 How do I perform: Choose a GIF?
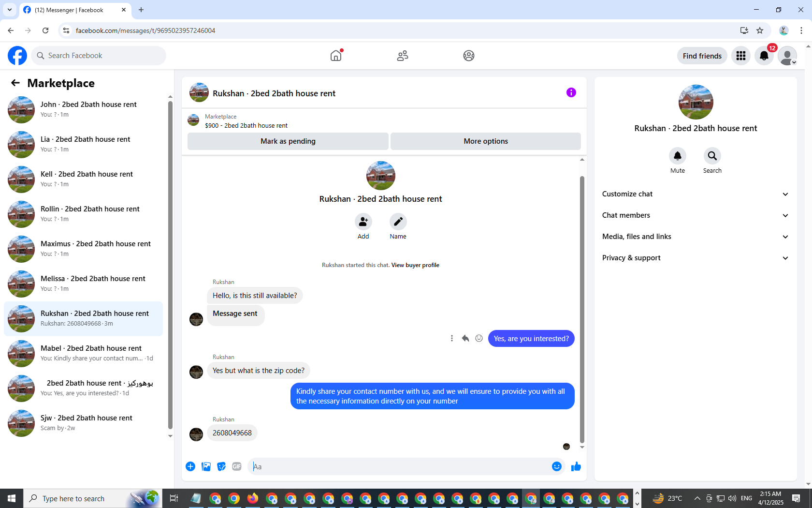(x=237, y=466)
